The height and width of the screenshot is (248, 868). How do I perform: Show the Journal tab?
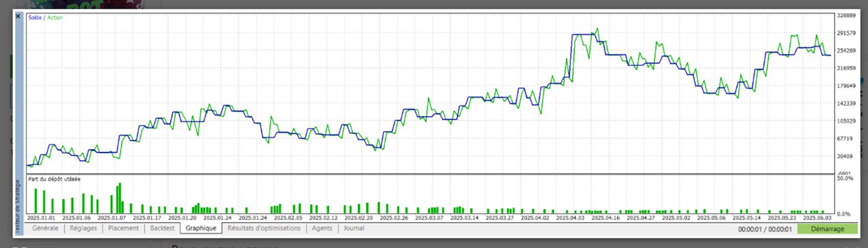[x=354, y=229]
